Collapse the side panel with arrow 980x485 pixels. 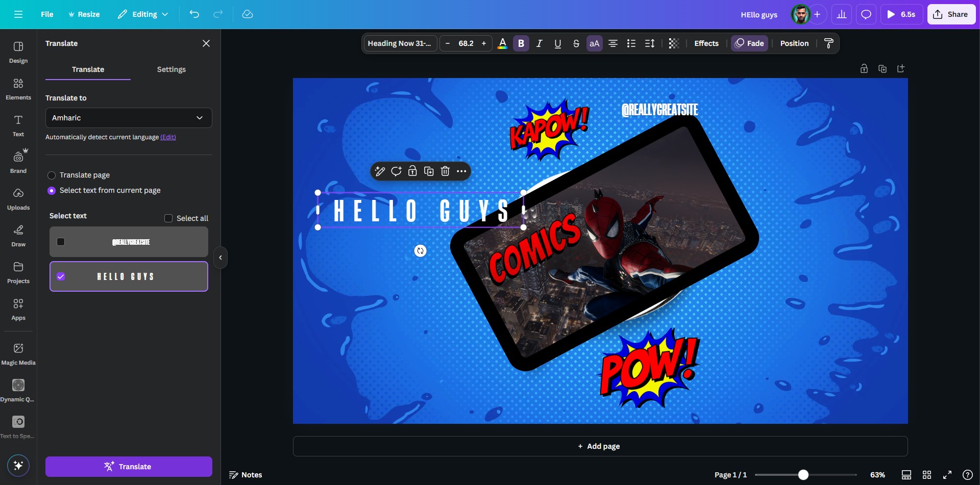220,258
